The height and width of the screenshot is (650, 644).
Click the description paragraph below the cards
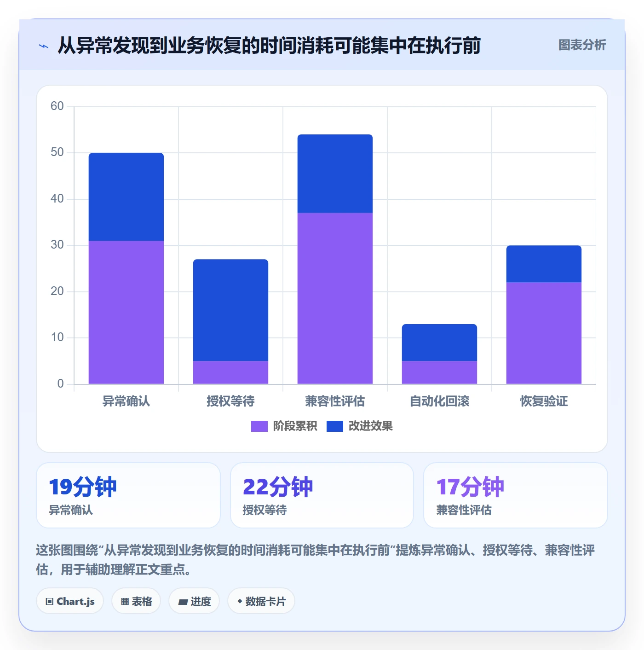(316, 560)
